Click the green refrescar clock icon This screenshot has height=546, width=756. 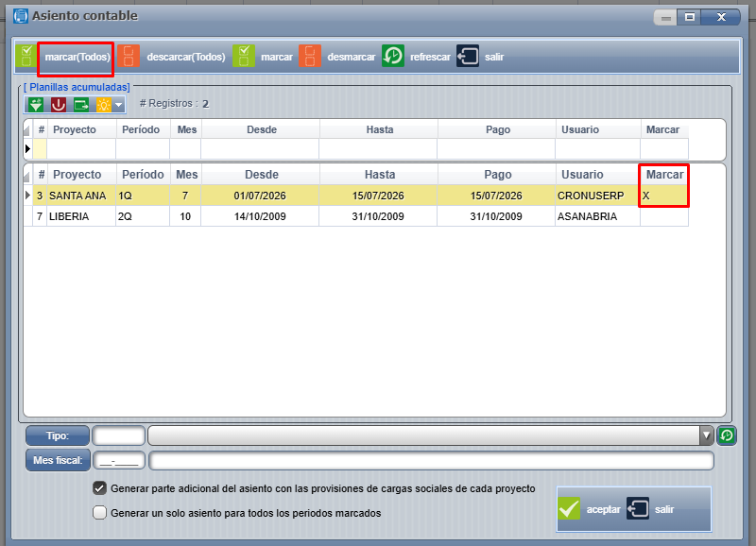[x=393, y=57]
